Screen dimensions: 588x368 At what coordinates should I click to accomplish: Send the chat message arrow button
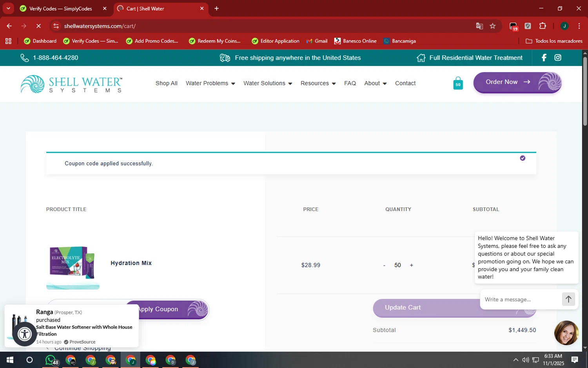tap(568, 299)
